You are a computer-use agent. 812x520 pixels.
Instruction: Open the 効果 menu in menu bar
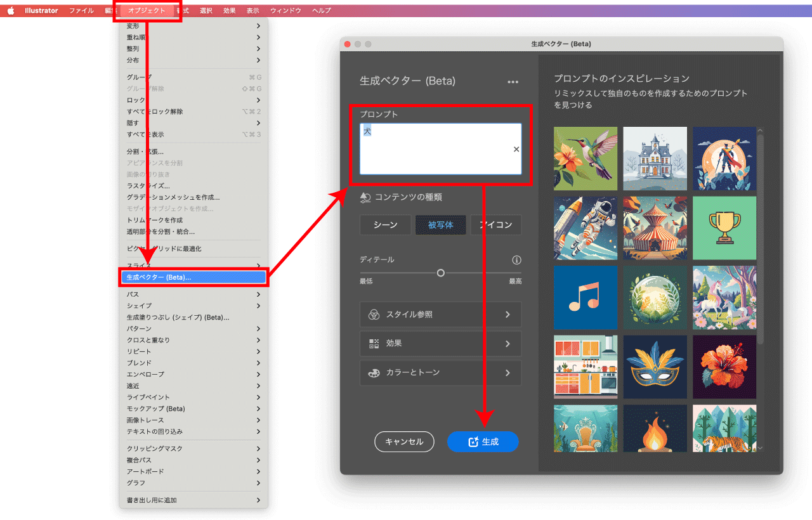pos(230,11)
